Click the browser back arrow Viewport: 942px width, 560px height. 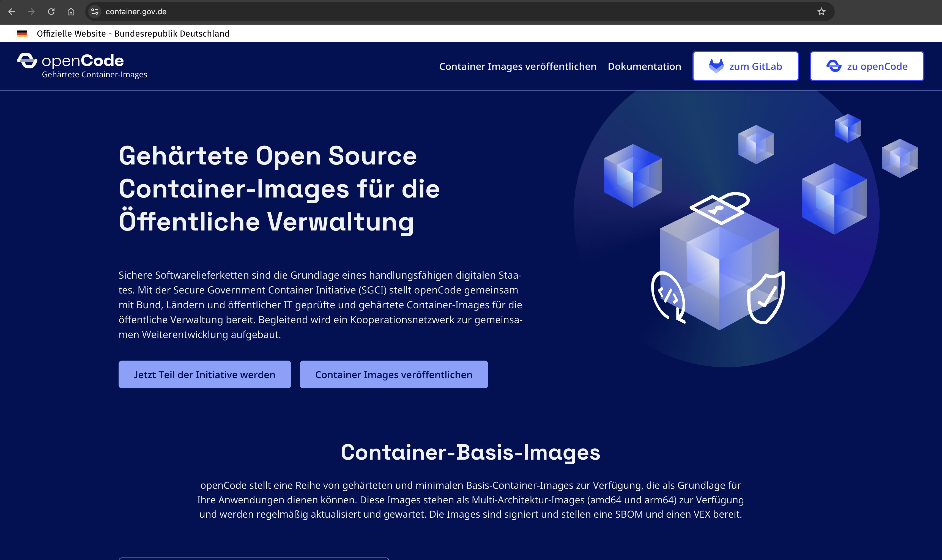12,12
